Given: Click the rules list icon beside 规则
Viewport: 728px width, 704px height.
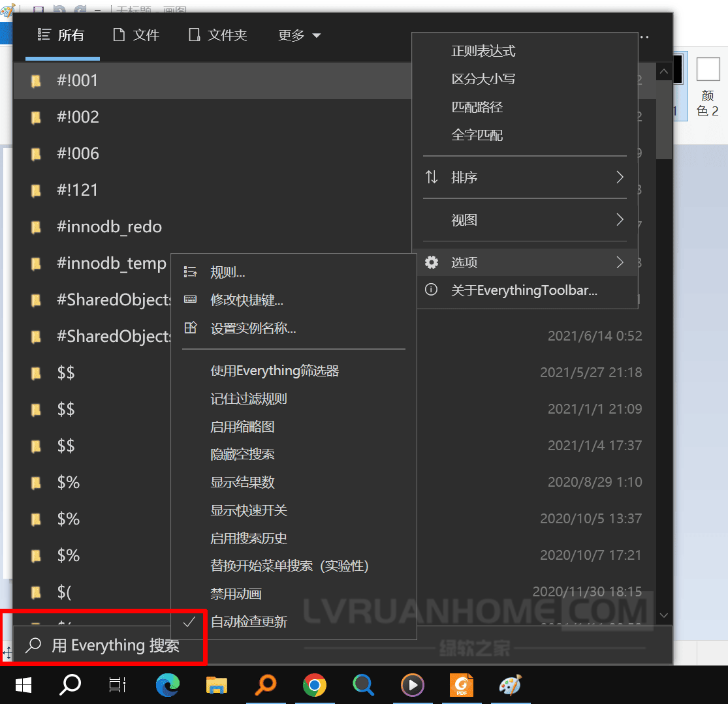Looking at the screenshot, I should (x=191, y=272).
